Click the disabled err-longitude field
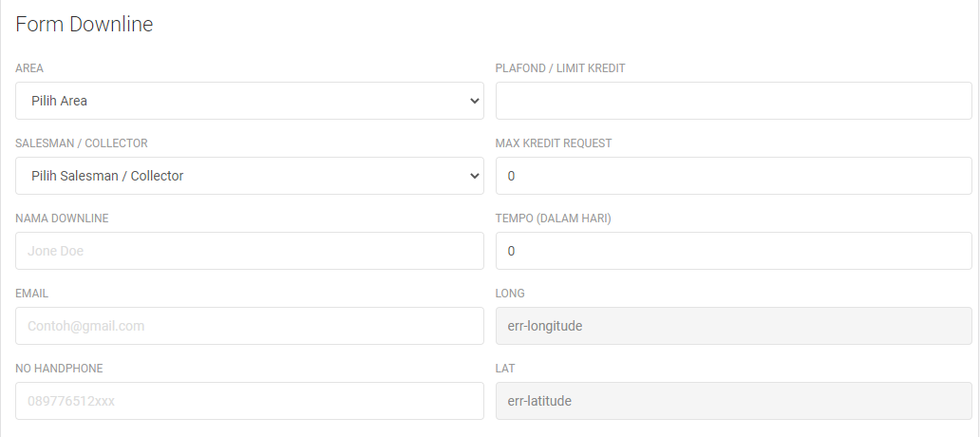The width and height of the screenshot is (980, 437). pos(733,326)
